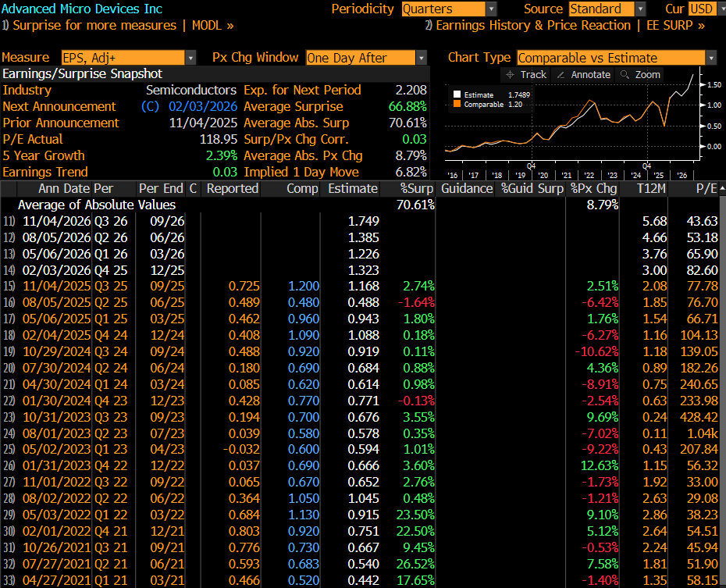The image size is (726, 588).
Task: Click the P/E column header
Action: 704,188
